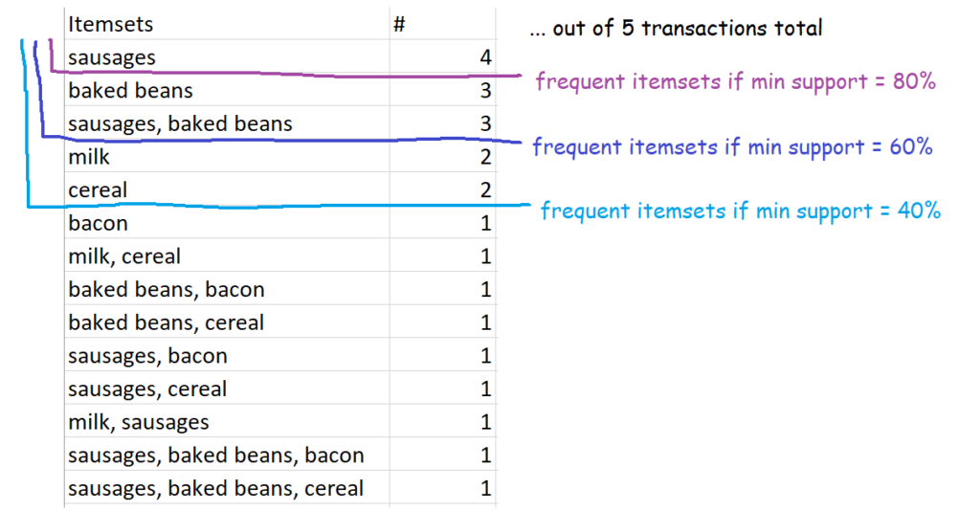
Task: Select the milk itemset cell
Action: point(227,156)
